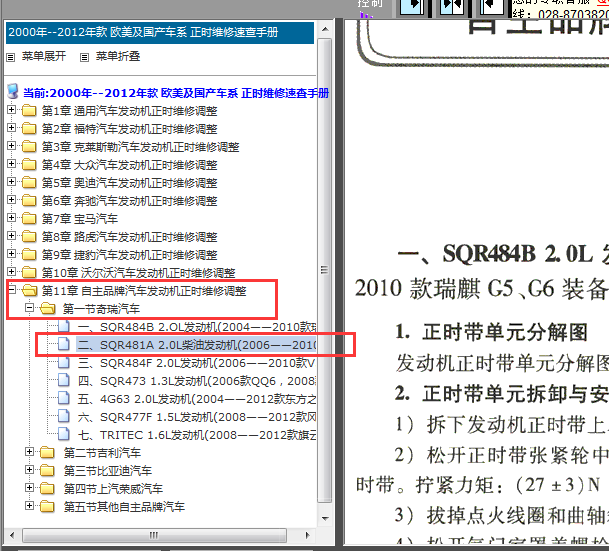609x551 pixels.
Task: Expand the 第4章 大众汽车 chapter node
Action: pos(11,164)
